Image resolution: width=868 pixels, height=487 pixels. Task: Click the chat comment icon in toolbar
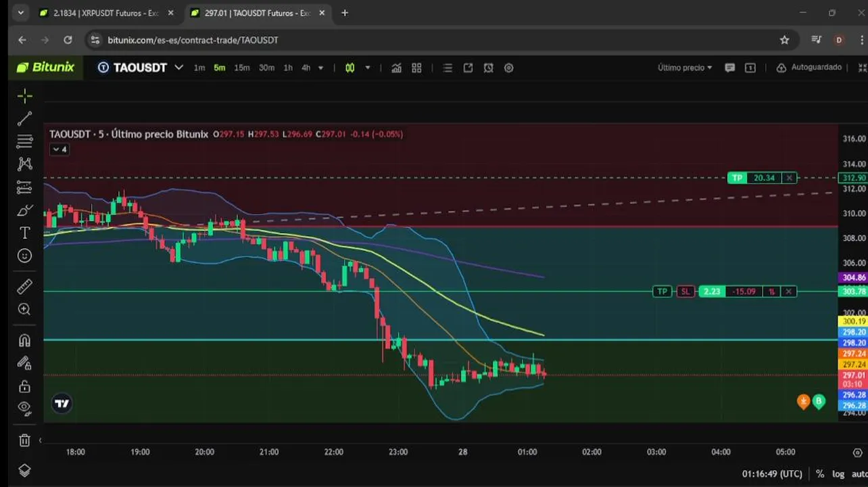pyautogui.click(x=729, y=68)
